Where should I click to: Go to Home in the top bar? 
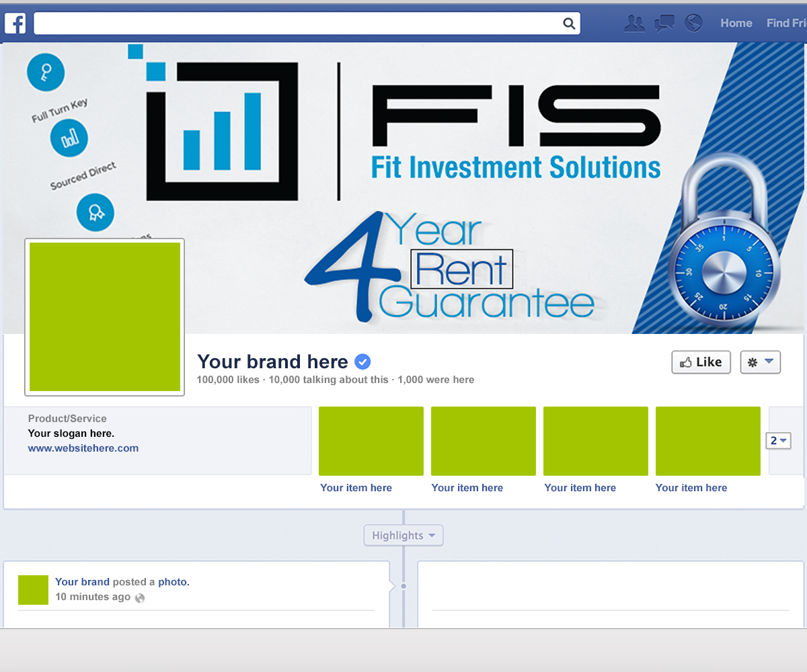[x=736, y=24]
